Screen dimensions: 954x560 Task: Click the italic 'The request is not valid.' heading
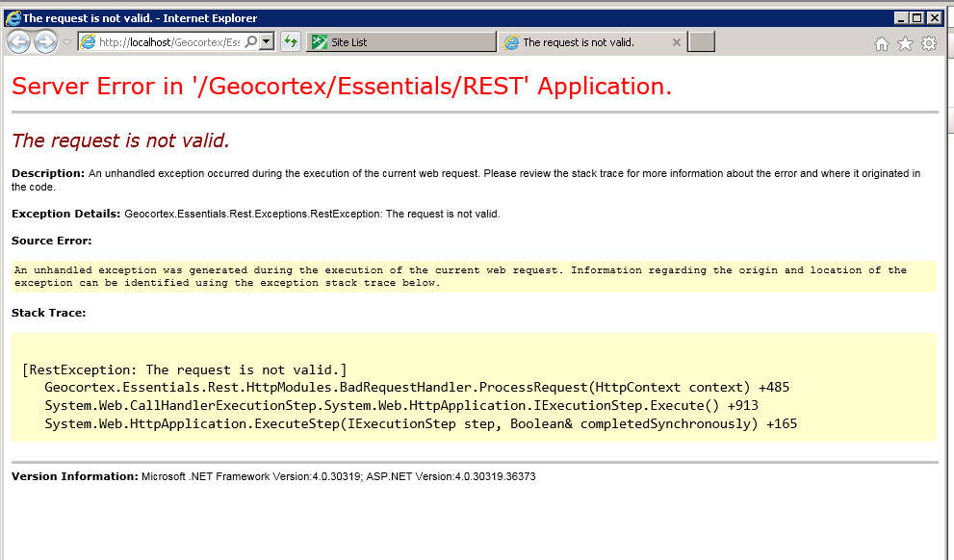[120, 140]
